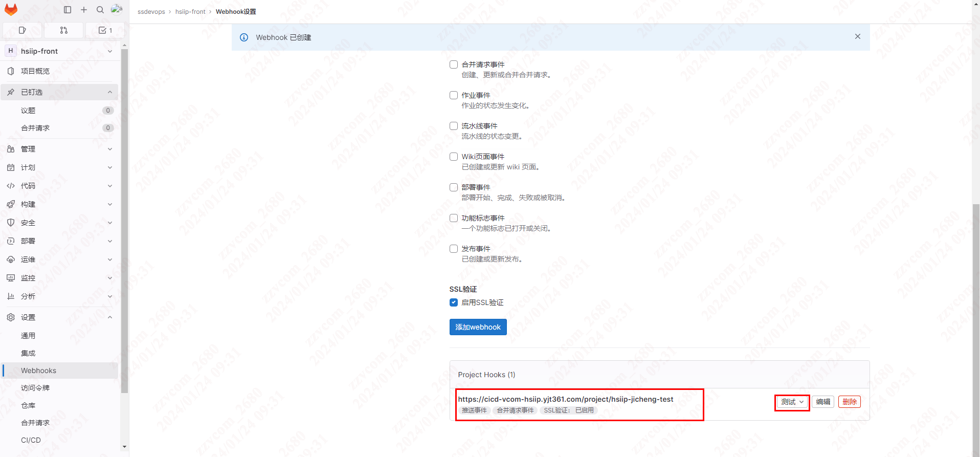This screenshot has width=980, height=457.
Task: Collapse the 设置 menu chevron
Action: pos(110,317)
